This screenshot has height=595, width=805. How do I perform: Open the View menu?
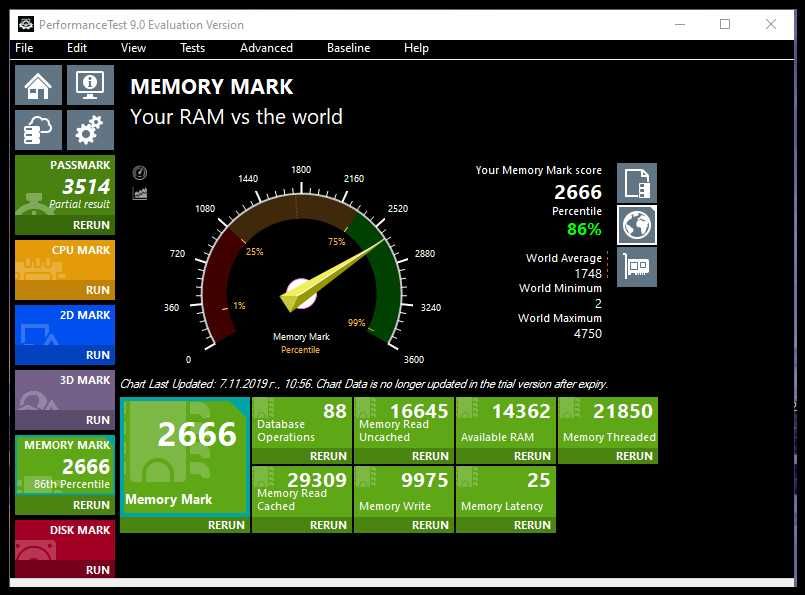pyautogui.click(x=133, y=48)
